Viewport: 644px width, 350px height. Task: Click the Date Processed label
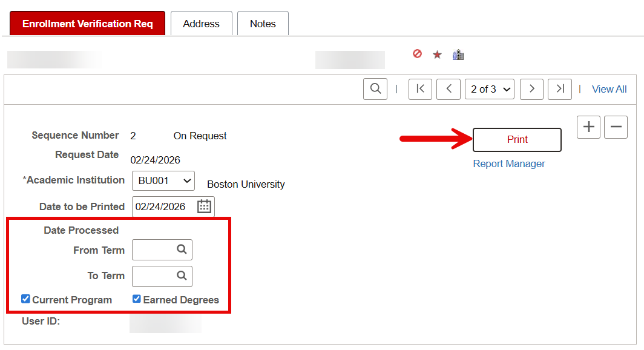pyautogui.click(x=81, y=230)
